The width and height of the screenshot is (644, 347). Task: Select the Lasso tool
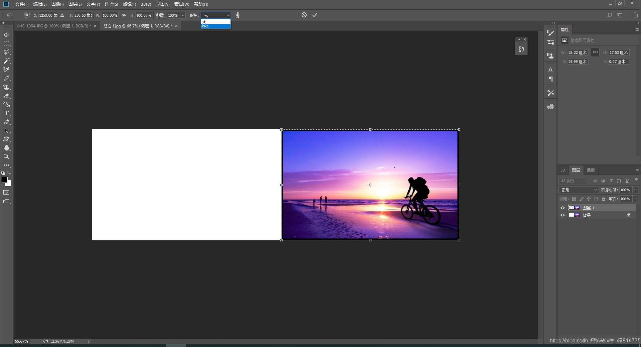pyautogui.click(x=6, y=52)
